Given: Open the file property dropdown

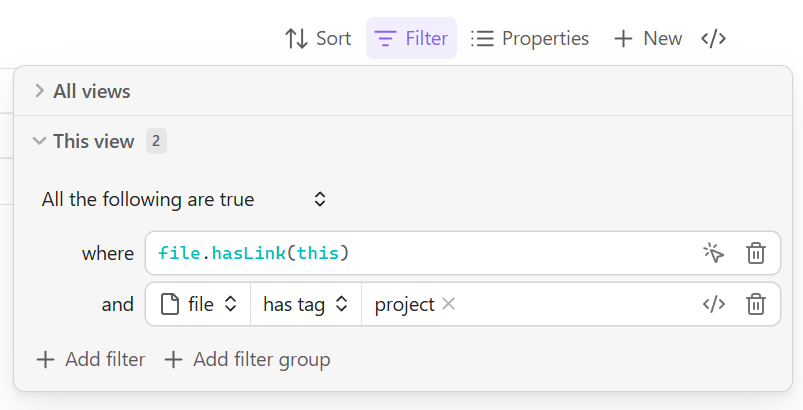Looking at the screenshot, I should (x=199, y=304).
